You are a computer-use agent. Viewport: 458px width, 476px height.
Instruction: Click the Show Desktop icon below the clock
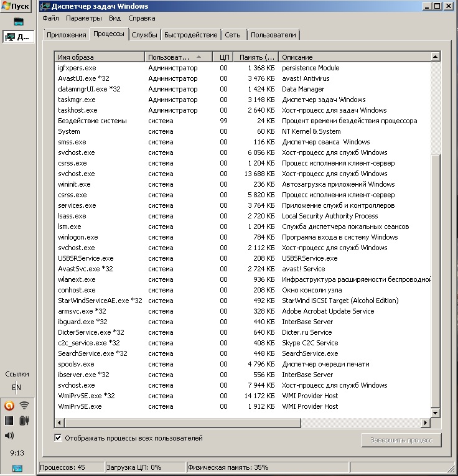(x=17, y=468)
